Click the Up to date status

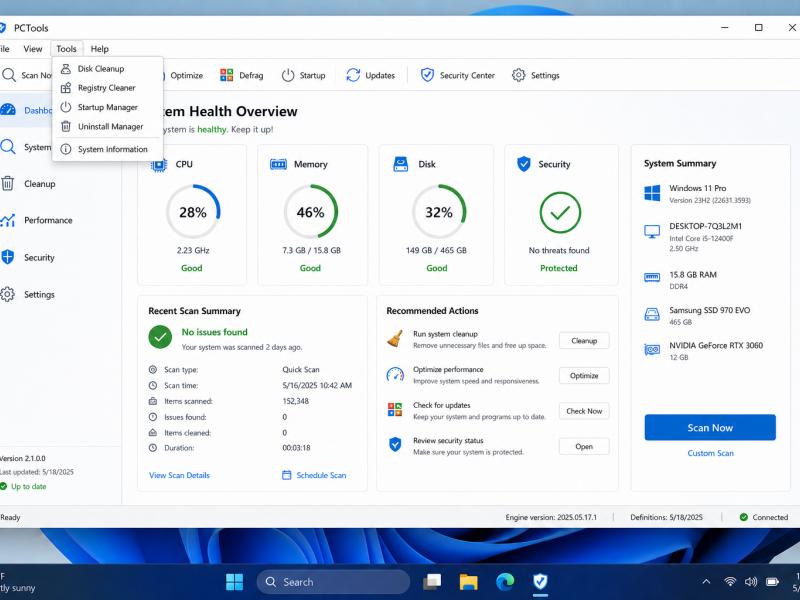pos(23,487)
